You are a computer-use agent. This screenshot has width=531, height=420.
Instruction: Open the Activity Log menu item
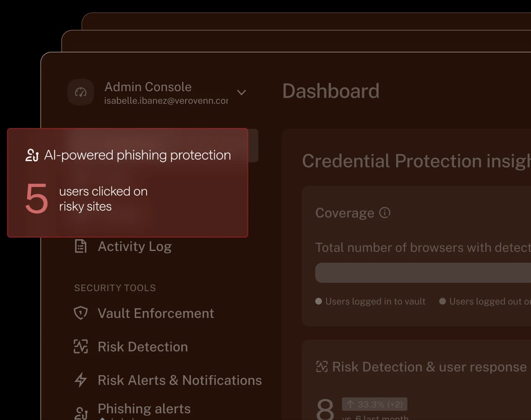[x=134, y=246]
